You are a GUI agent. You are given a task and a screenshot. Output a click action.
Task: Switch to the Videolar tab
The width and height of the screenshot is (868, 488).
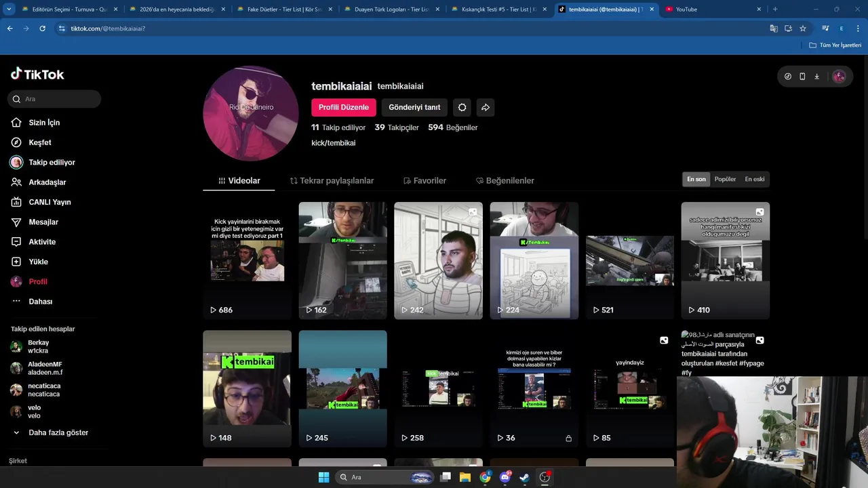239,180
